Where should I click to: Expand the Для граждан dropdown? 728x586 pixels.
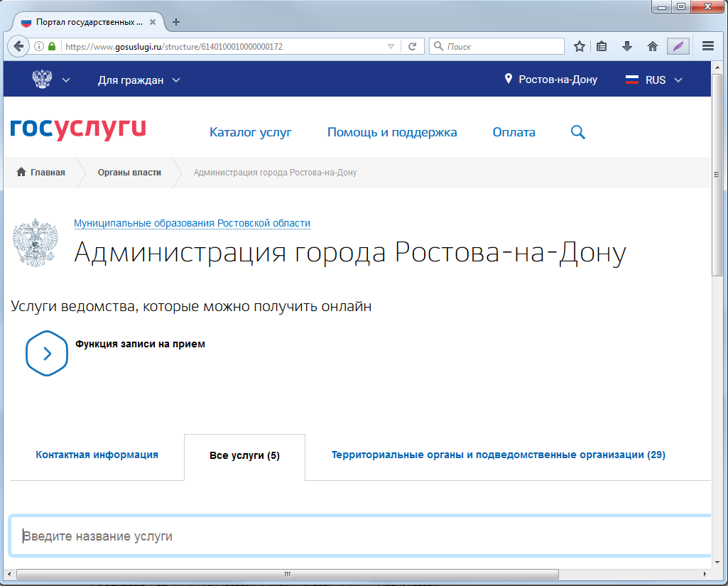coord(138,80)
